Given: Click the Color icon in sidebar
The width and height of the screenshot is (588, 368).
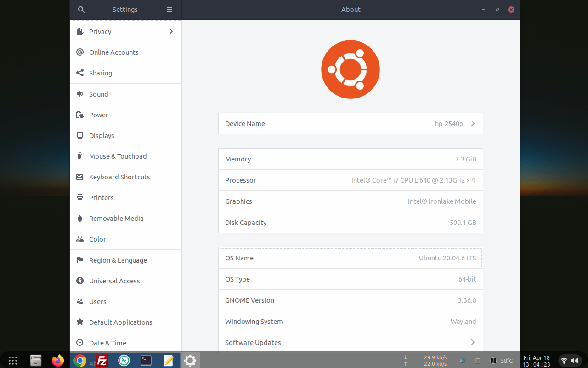Looking at the screenshot, I should pos(80,239).
